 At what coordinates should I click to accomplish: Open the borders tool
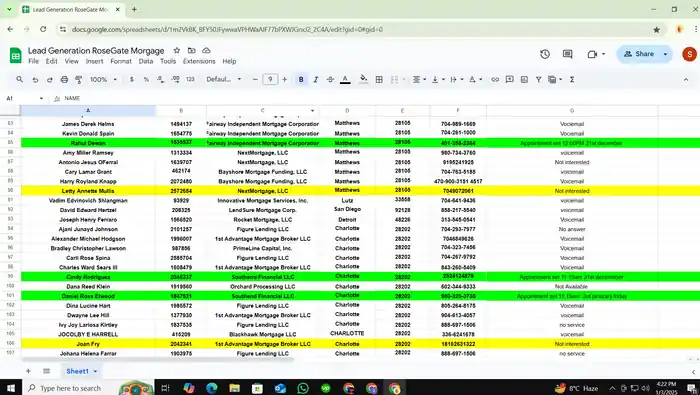[379, 79]
